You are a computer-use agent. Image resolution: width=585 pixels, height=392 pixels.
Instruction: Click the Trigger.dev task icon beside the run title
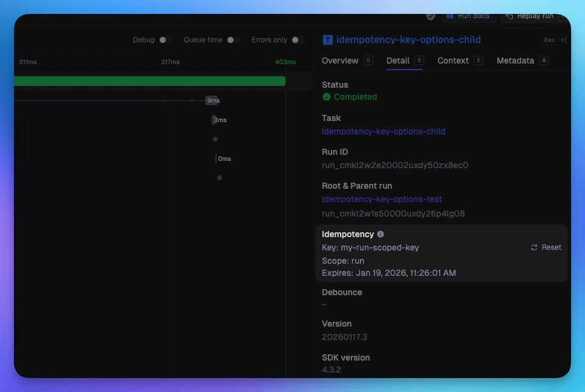[x=327, y=39]
